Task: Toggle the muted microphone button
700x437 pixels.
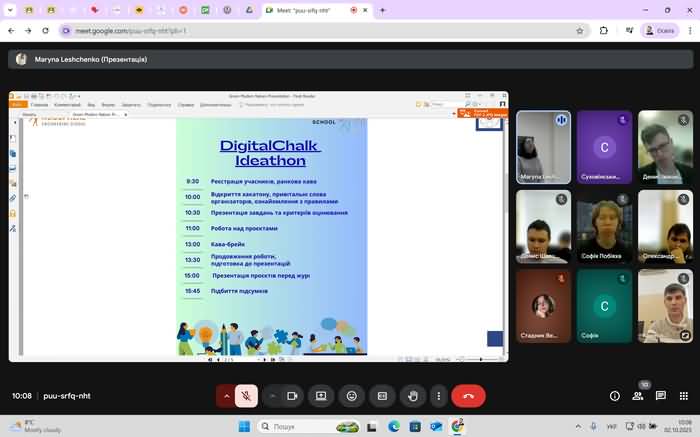Action: [x=247, y=396]
